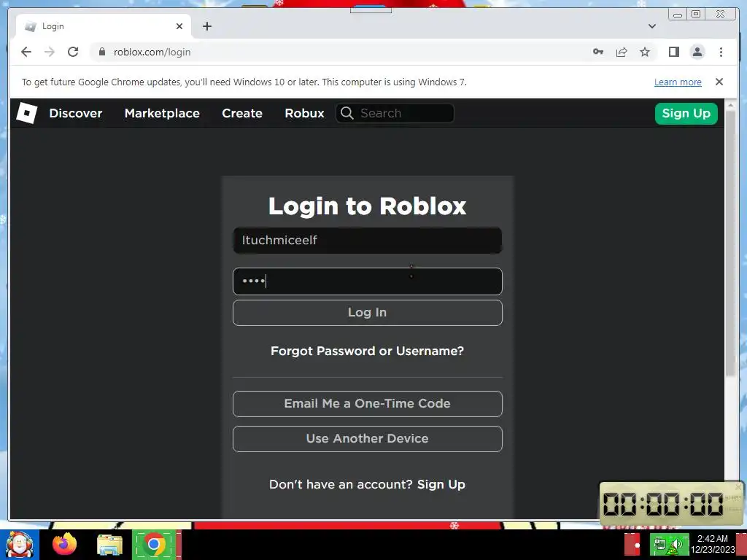This screenshot has width=747, height=560.
Task: Open Firefox from the taskbar
Action: [64, 544]
